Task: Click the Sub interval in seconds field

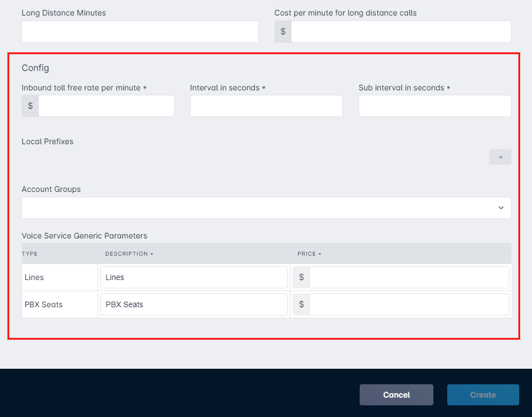Action: click(434, 106)
